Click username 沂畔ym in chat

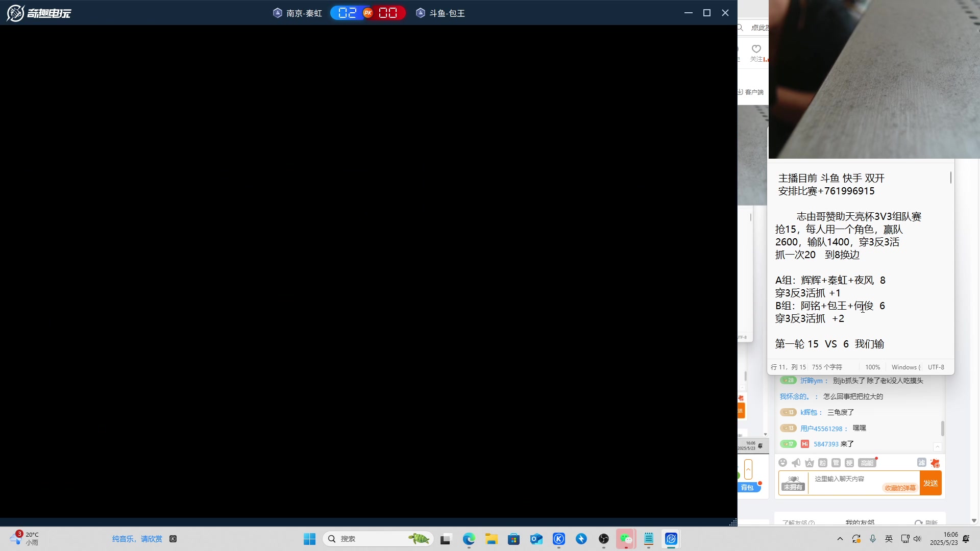(x=812, y=381)
